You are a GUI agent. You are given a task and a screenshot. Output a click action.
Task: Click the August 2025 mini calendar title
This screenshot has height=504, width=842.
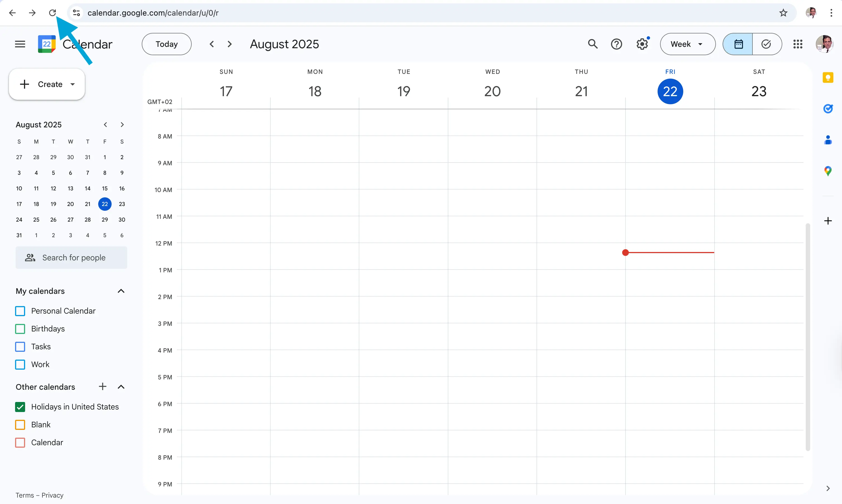coord(39,125)
